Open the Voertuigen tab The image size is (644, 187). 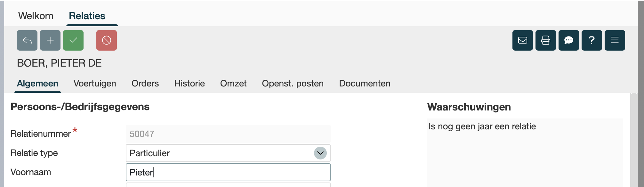(x=95, y=84)
